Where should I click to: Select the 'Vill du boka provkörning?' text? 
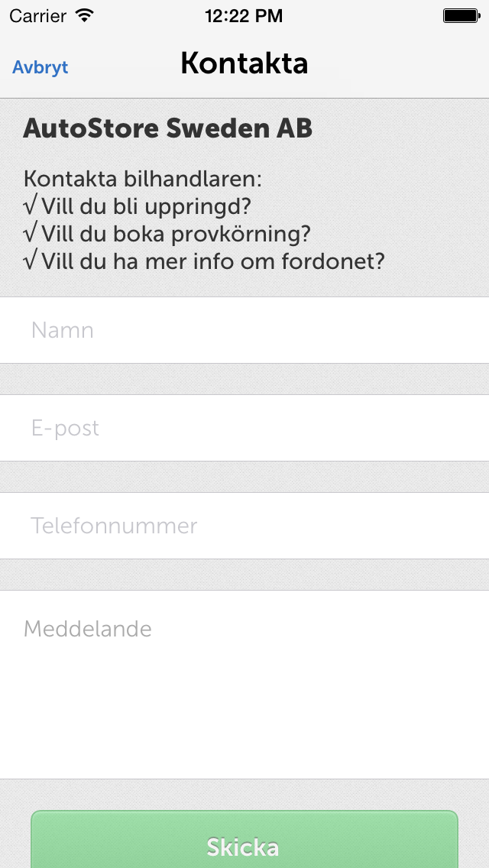coord(176,234)
